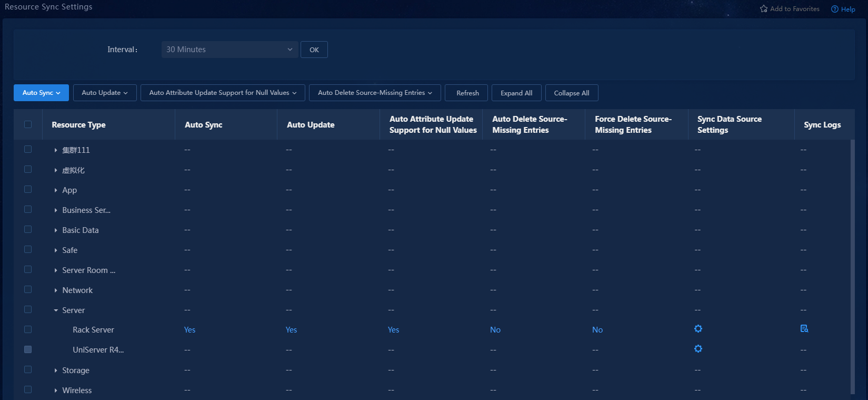Click Rack Server's Auto Delete No value
The image size is (868, 400).
(495, 330)
